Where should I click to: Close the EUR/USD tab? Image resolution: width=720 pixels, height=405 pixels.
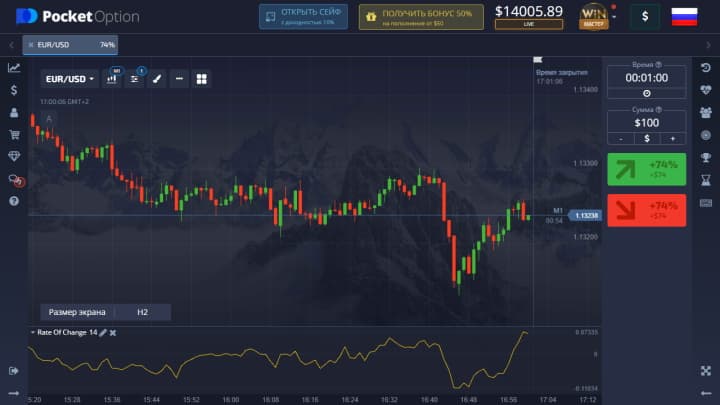31,45
